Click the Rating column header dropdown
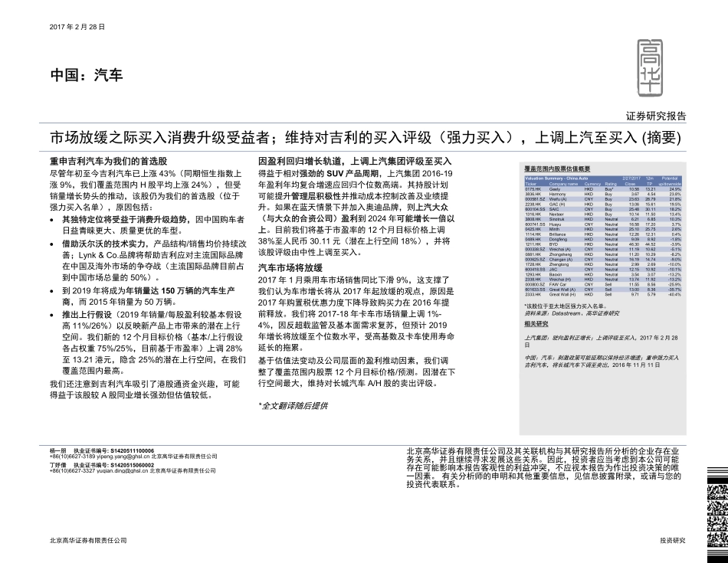Screen dimensions: 728x563 610,182
